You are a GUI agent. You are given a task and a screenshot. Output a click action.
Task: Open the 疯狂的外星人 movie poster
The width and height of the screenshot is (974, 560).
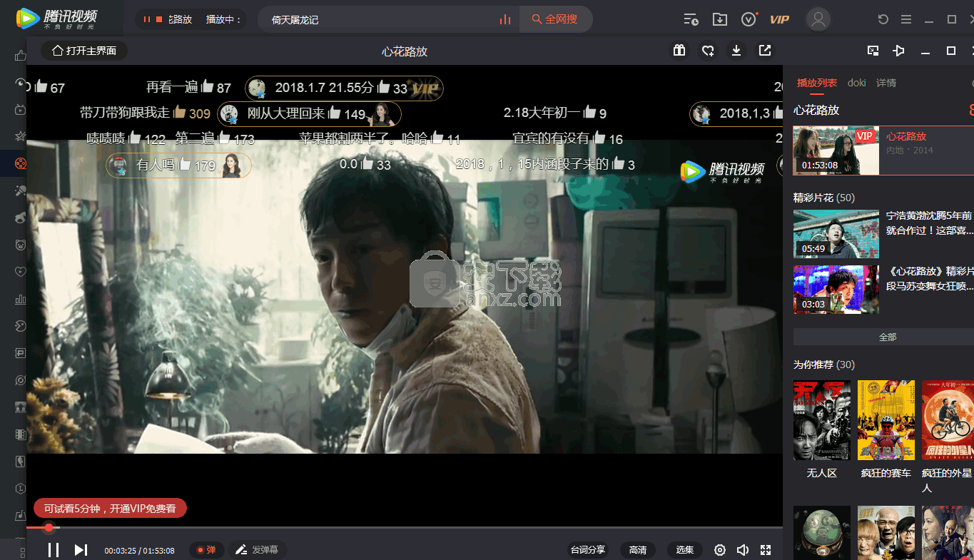pos(948,420)
